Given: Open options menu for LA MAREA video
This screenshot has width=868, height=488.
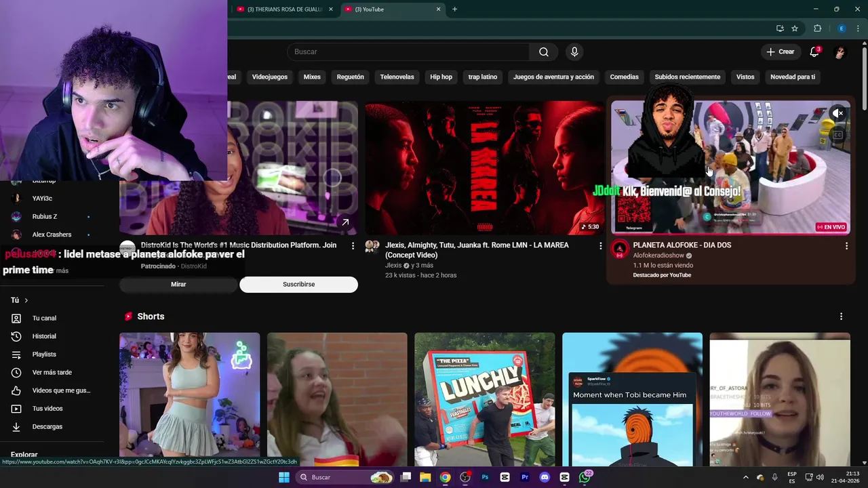Looking at the screenshot, I should tap(600, 245).
